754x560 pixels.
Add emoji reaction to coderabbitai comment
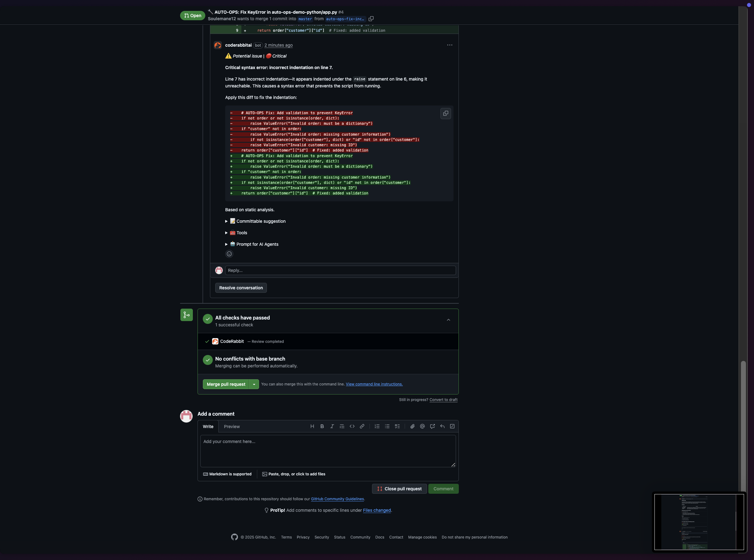click(x=229, y=254)
